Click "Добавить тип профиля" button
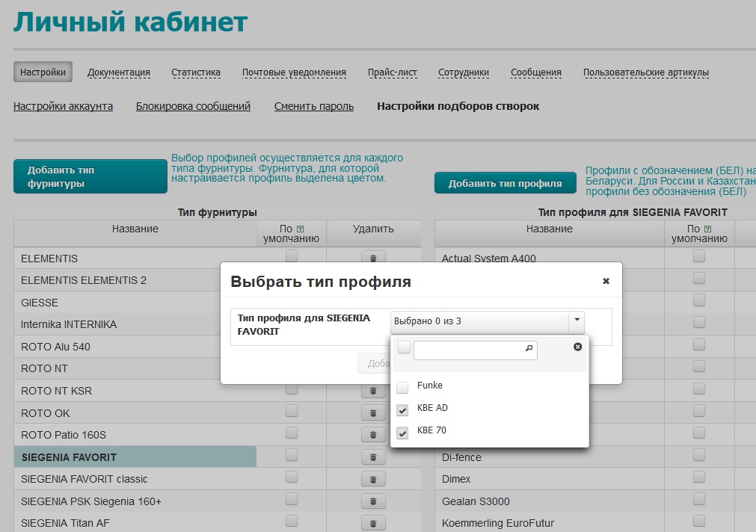This screenshot has height=532, width=756. click(505, 184)
